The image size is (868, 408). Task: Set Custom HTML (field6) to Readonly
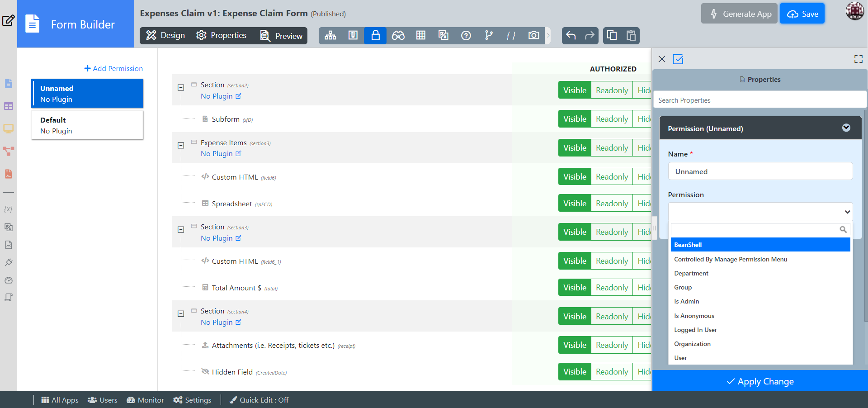point(612,176)
